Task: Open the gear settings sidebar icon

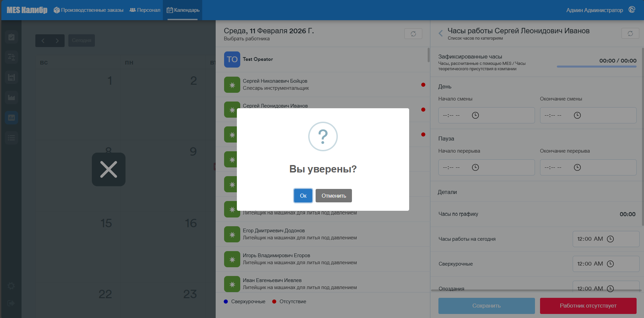Action: [11, 286]
